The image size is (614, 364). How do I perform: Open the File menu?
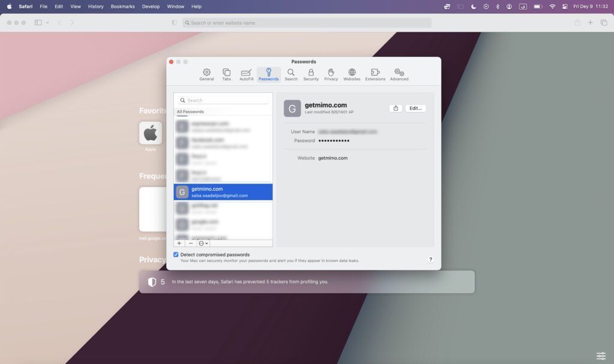(43, 6)
